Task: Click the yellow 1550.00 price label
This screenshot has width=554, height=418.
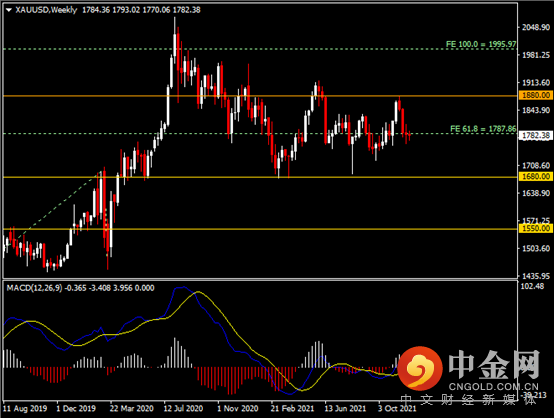Action: click(536, 228)
